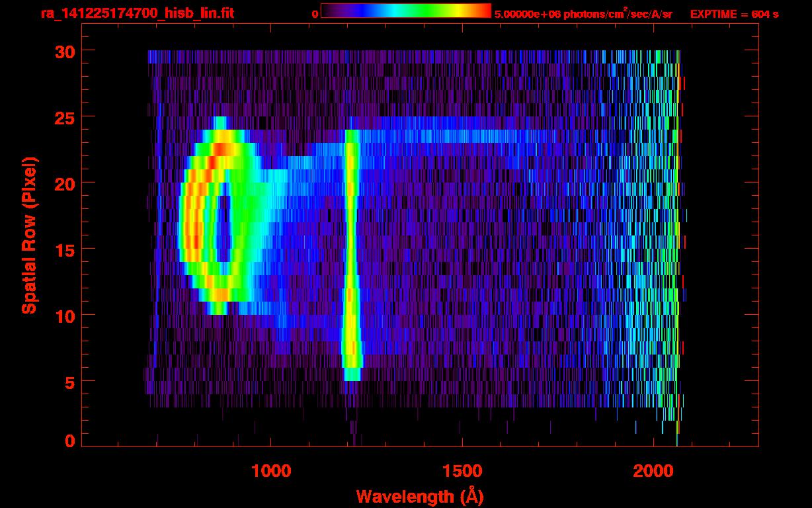Click the file name ra_141225174700_hisb_lin.fit
The image size is (812, 508).
(x=137, y=13)
